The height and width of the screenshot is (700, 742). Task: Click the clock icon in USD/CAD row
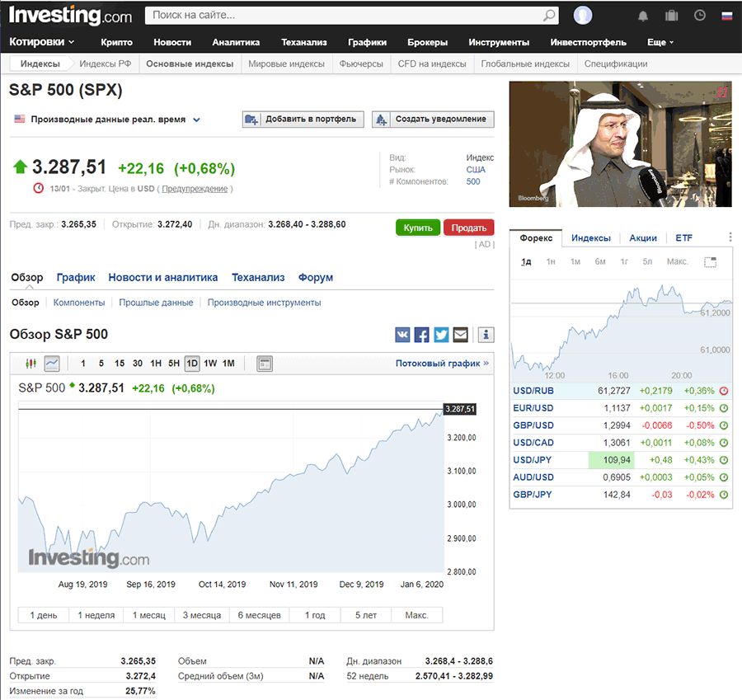click(724, 443)
